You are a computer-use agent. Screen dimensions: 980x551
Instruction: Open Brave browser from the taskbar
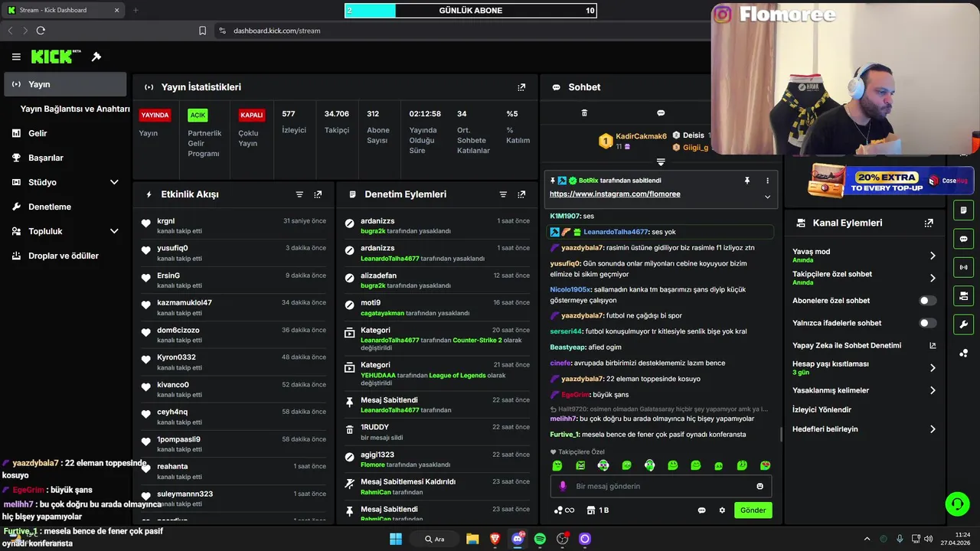tap(495, 539)
